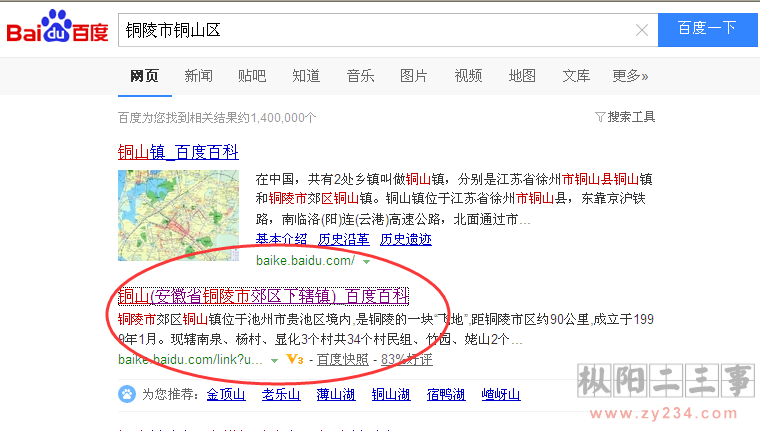Open recommended search 宿鸭湖
This screenshot has height=431, width=760.
coord(446,395)
